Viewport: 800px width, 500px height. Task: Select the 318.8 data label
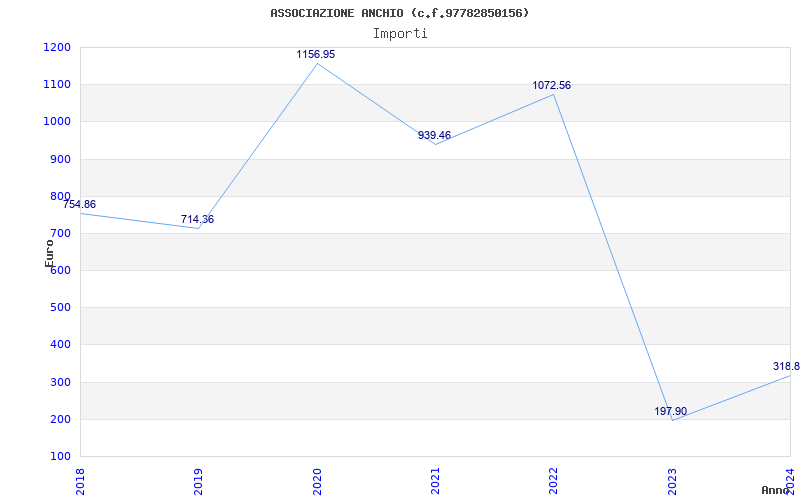(786, 366)
